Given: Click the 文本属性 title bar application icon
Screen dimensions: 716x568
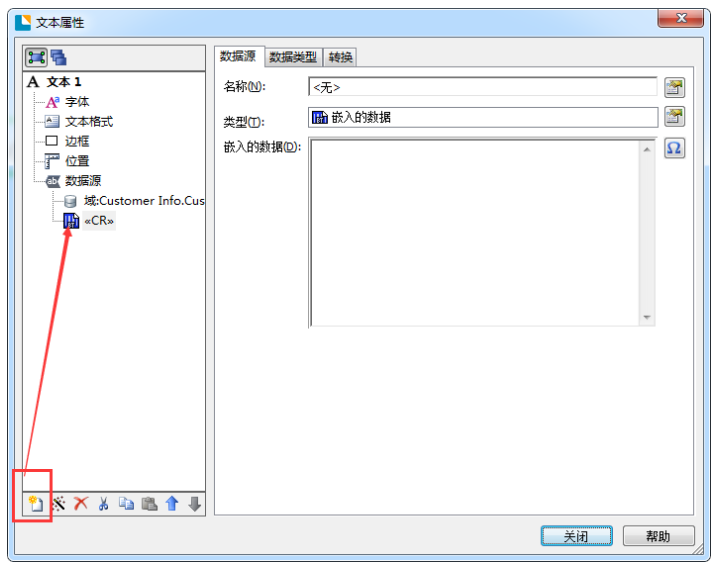Looking at the screenshot, I should [23, 22].
